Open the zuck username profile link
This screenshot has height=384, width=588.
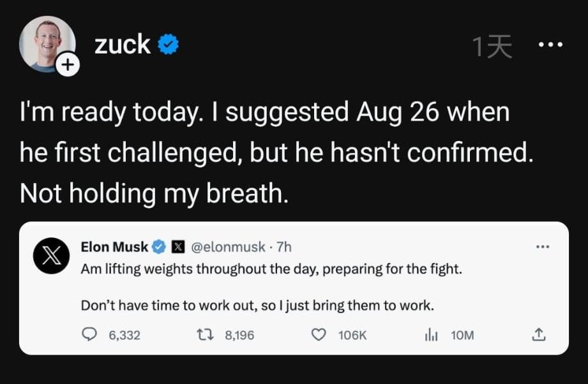click(x=123, y=45)
